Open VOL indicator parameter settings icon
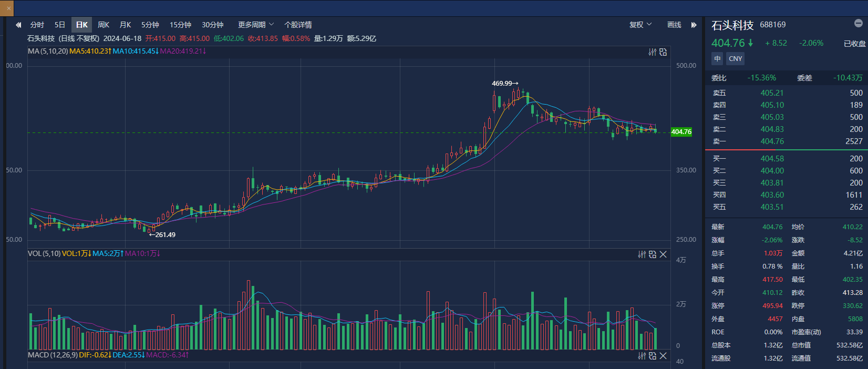Image resolution: width=868 pixels, height=369 pixels. click(642, 254)
